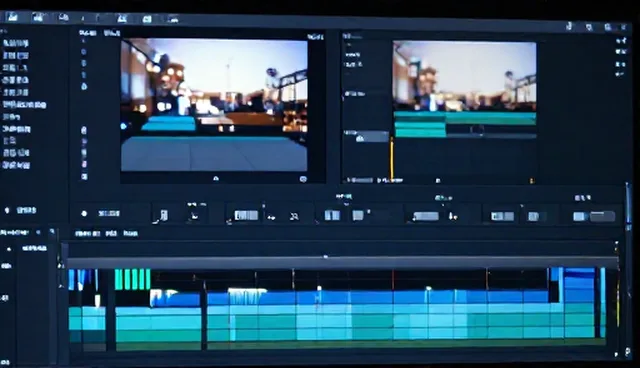Select the highlighted first icon in top toolbar
The height and width of the screenshot is (368, 640).
click(12, 17)
